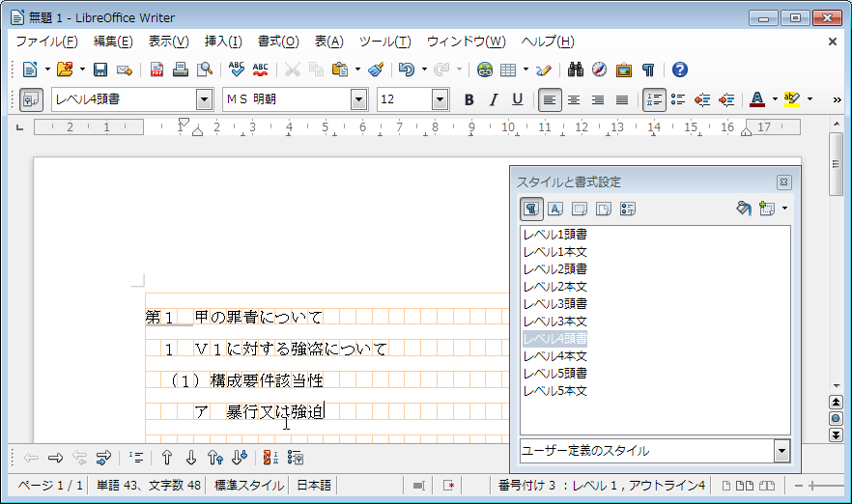Click the 日本語 language status field
The height and width of the screenshot is (504, 852).
pos(314,485)
